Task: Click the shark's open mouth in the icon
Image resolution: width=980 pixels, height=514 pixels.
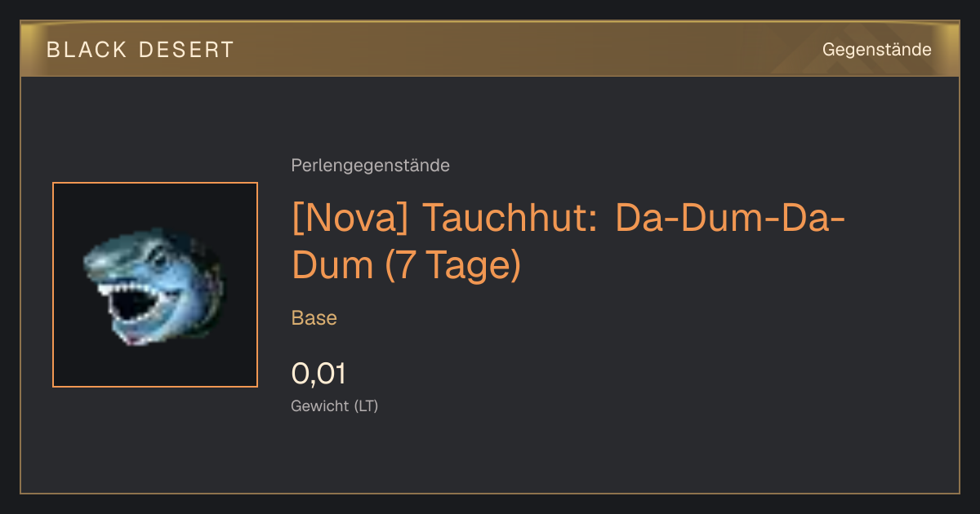Action: pyautogui.click(x=134, y=305)
